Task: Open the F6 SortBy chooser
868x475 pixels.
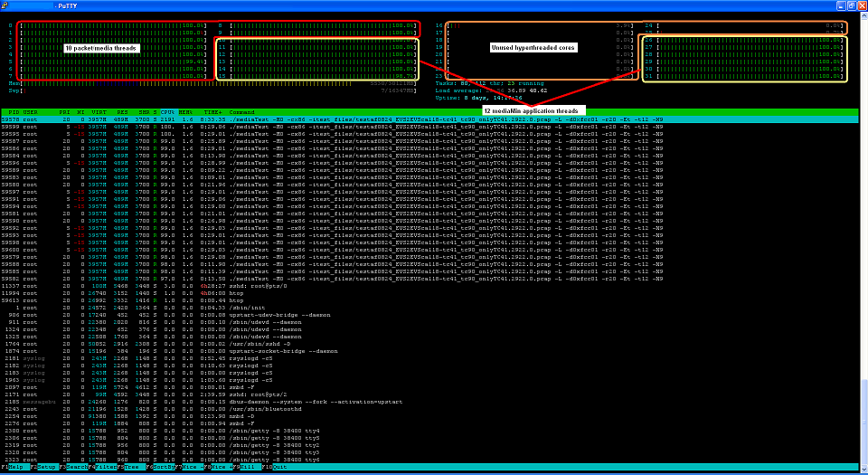Action: tap(162, 467)
